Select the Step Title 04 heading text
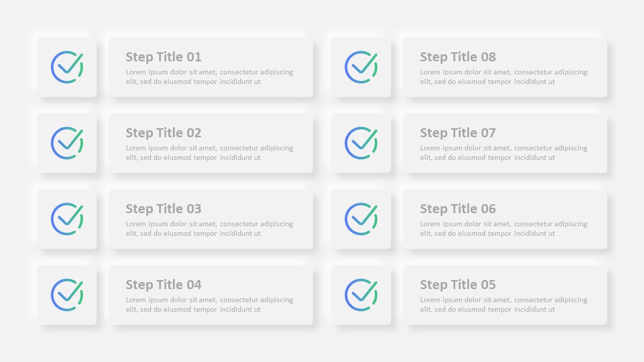Screen dimensions: 644x362 [164, 285]
